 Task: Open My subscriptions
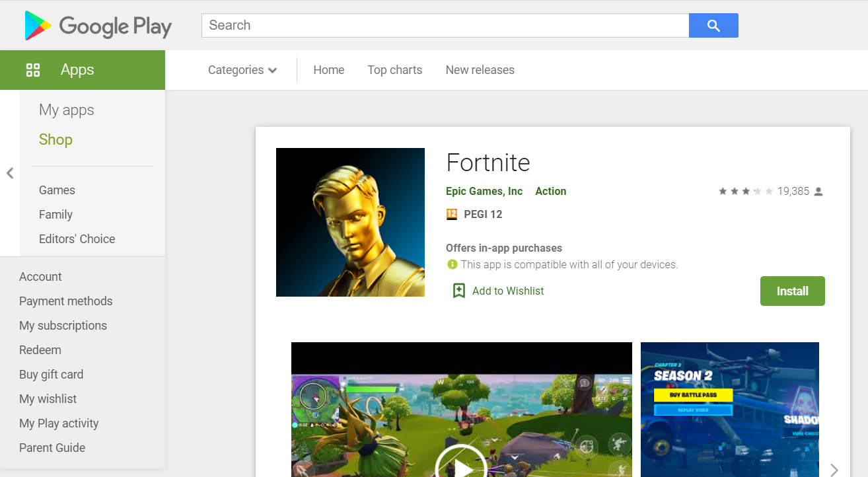(63, 326)
